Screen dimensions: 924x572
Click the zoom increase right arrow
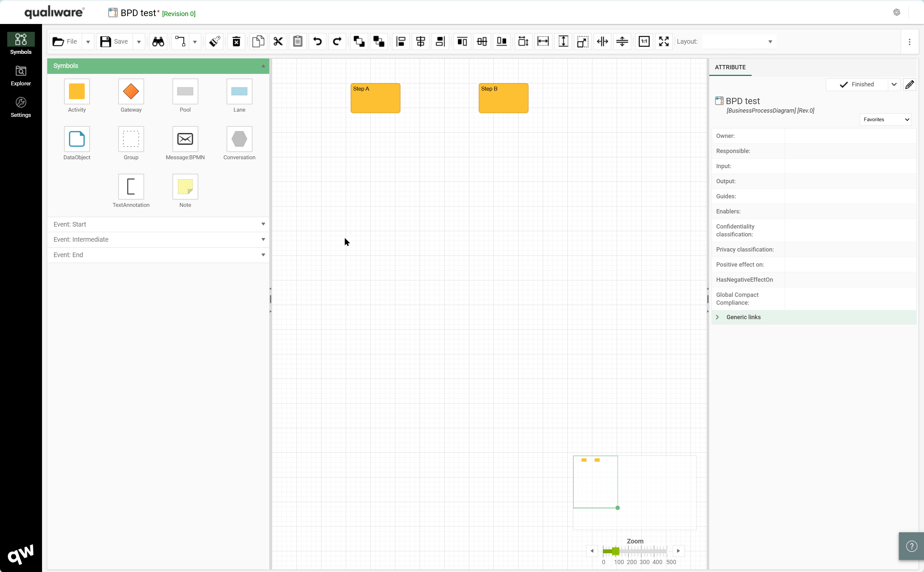(x=678, y=551)
